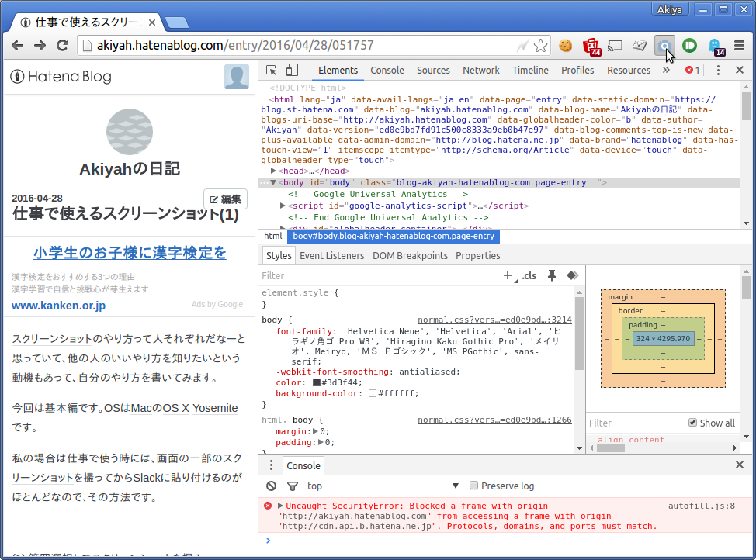Viewport: 756px width, 560px height.
Task: Open the DevTools three-dot menu
Action: pyautogui.click(x=718, y=71)
